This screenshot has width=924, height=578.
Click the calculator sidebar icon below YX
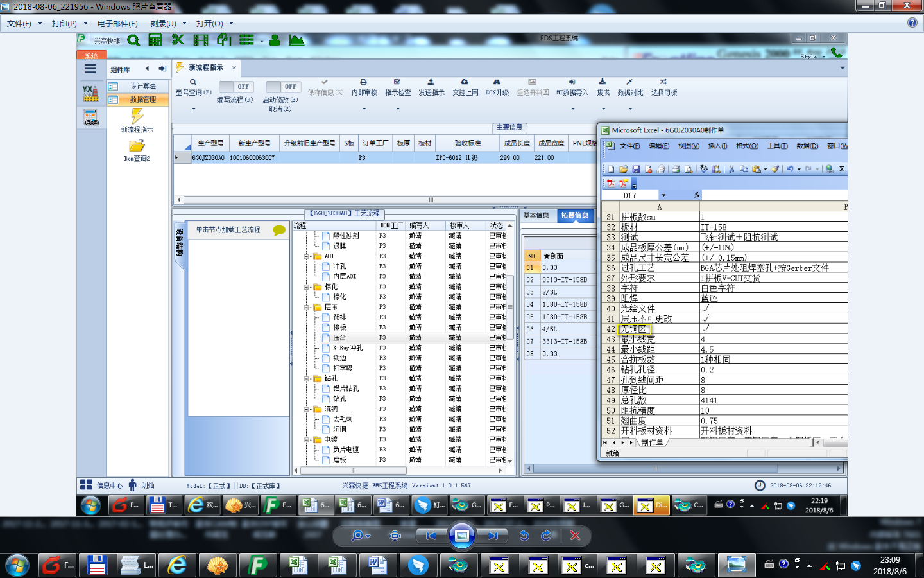91,118
